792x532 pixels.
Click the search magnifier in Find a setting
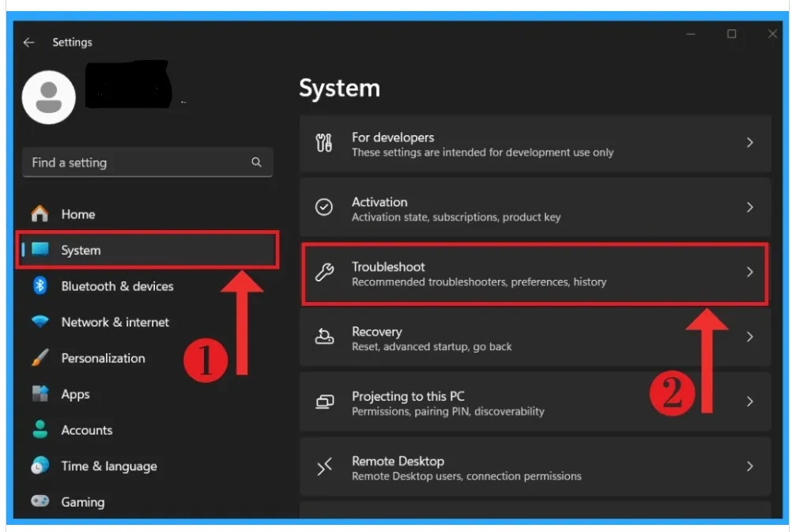[256, 162]
